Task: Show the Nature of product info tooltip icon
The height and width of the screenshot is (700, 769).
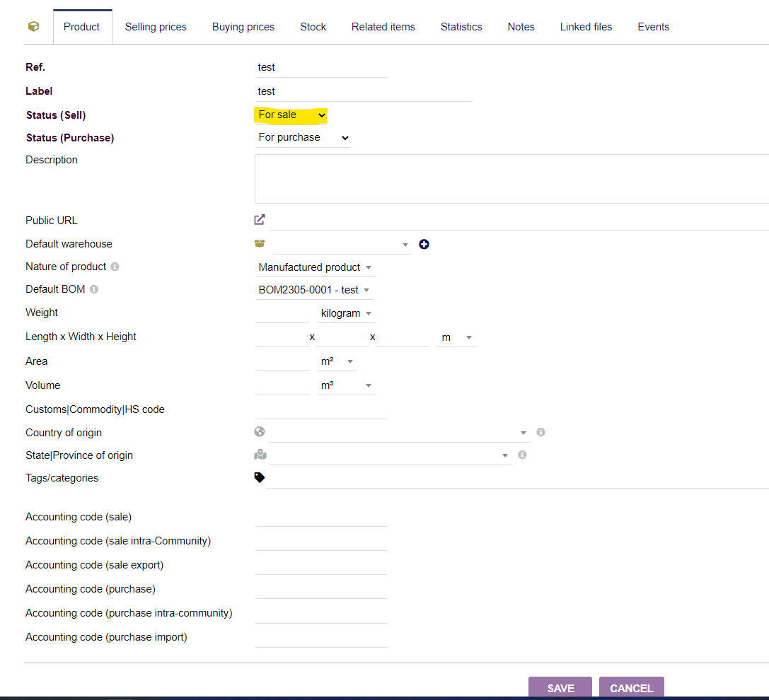Action: [x=115, y=267]
